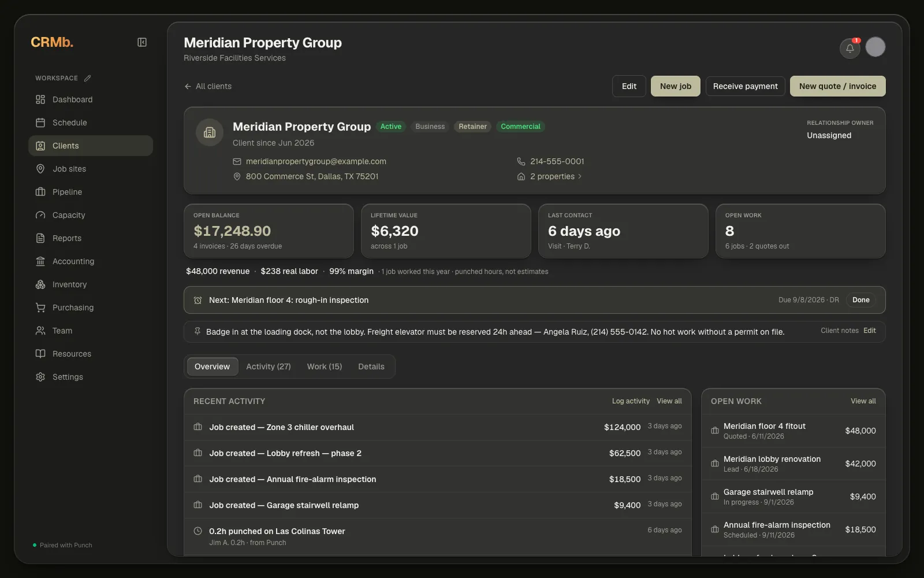924x578 pixels.
Task: Click the Open Balance card
Action: coord(269,231)
